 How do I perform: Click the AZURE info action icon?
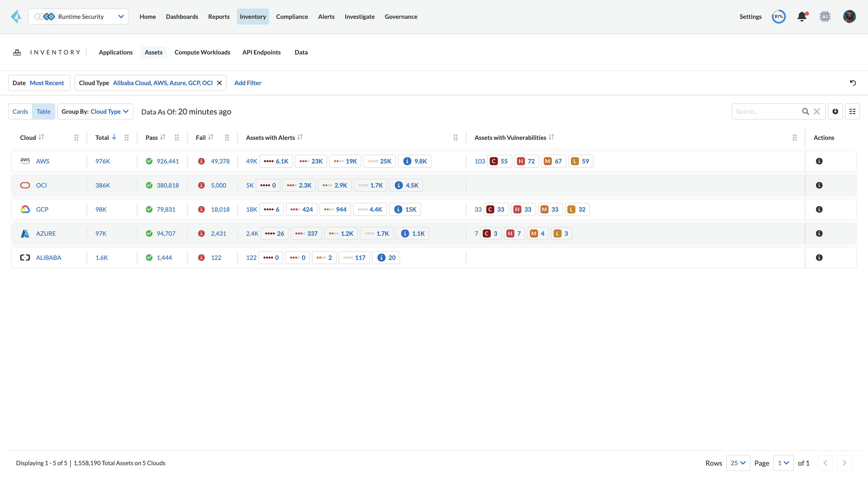(819, 233)
